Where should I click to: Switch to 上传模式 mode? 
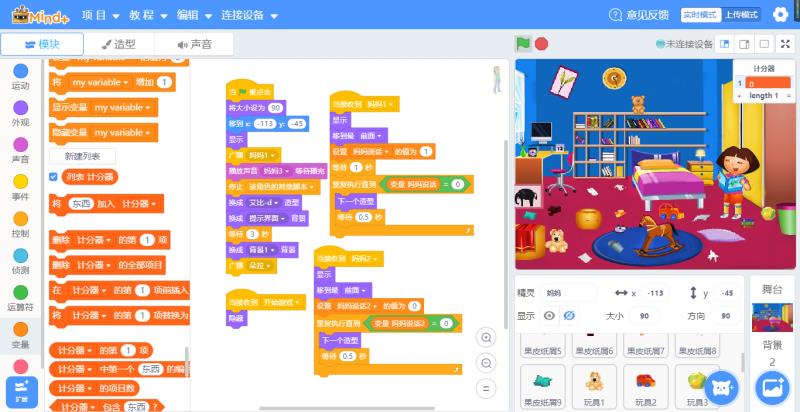[x=741, y=15]
